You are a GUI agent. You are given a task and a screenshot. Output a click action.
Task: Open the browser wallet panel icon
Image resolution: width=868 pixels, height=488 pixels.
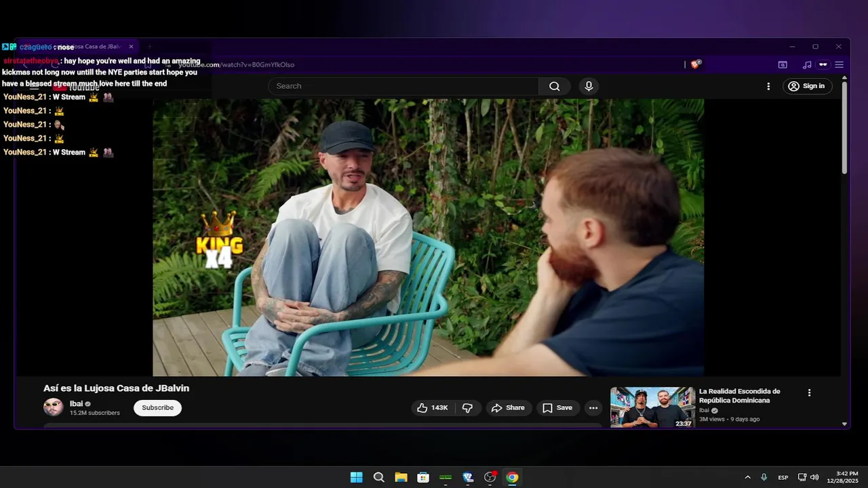(x=783, y=64)
